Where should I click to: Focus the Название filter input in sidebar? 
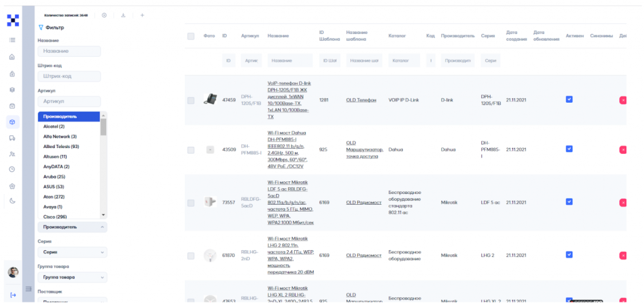tap(69, 51)
